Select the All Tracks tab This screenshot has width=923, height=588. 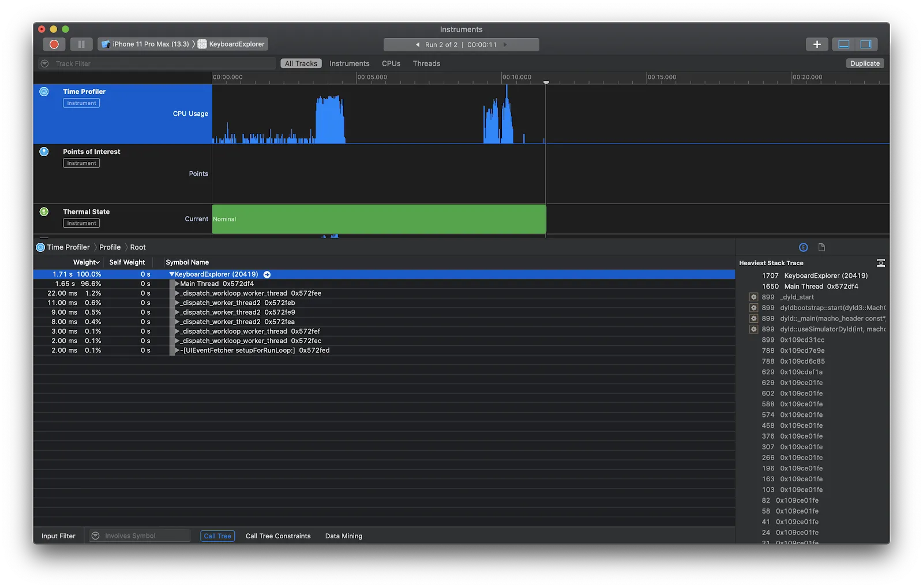coord(301,63)
